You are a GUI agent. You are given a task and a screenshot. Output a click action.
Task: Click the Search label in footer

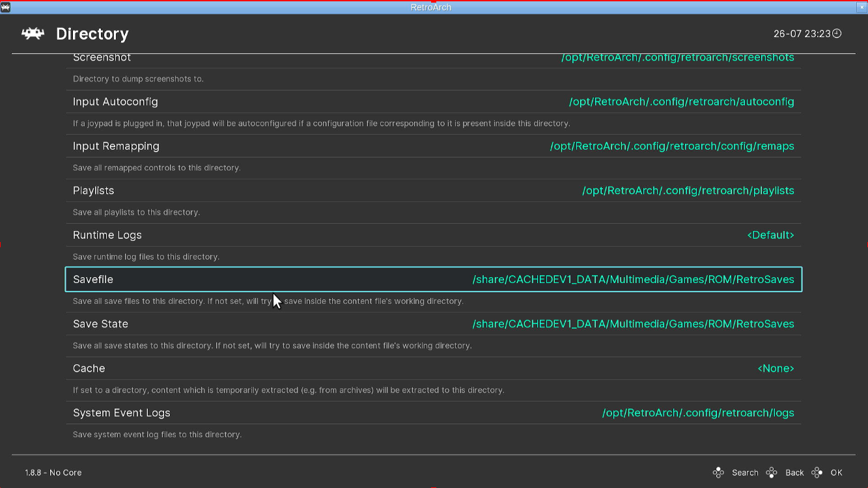(x=745, y=473)
